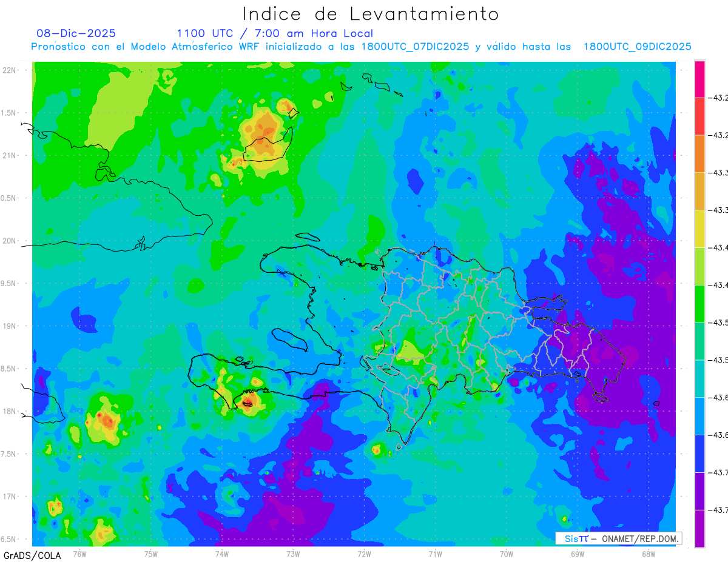Click the '74W' longitude label
The image size is (728, 562).
coord(222,554)
